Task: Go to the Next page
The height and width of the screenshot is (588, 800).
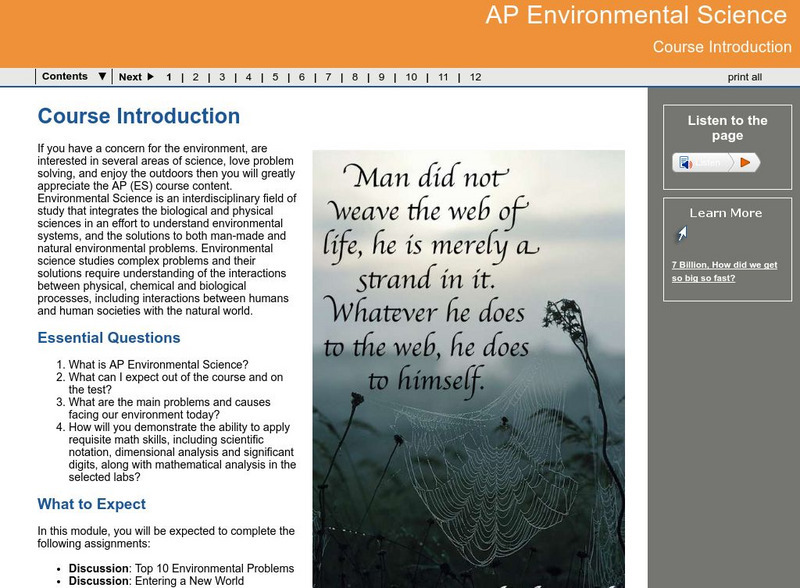Action: click(x=136, y=77)
